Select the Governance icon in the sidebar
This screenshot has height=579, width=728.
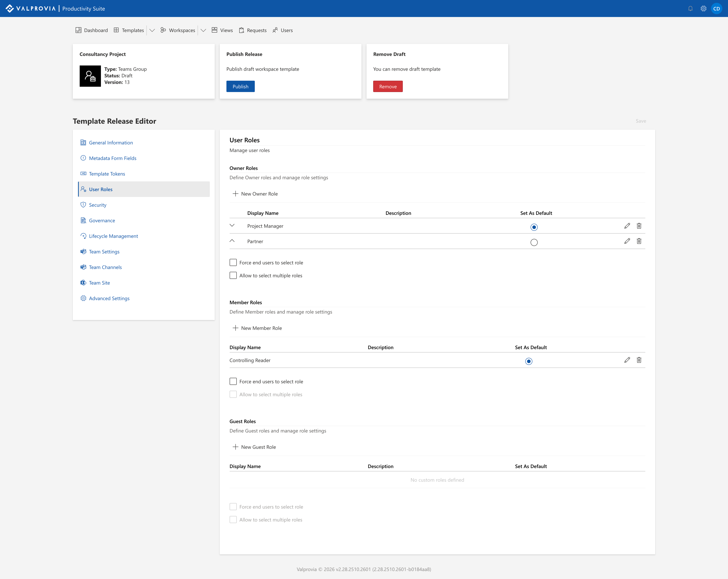pyautogui.click(x=83, y=220)
